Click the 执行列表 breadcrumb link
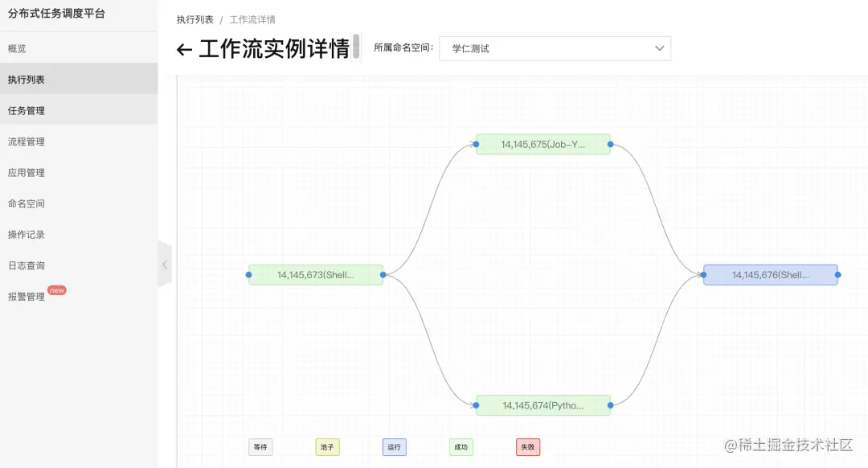Image resolution: width=868 pixels, height=468 pixels. click(194, 20)
